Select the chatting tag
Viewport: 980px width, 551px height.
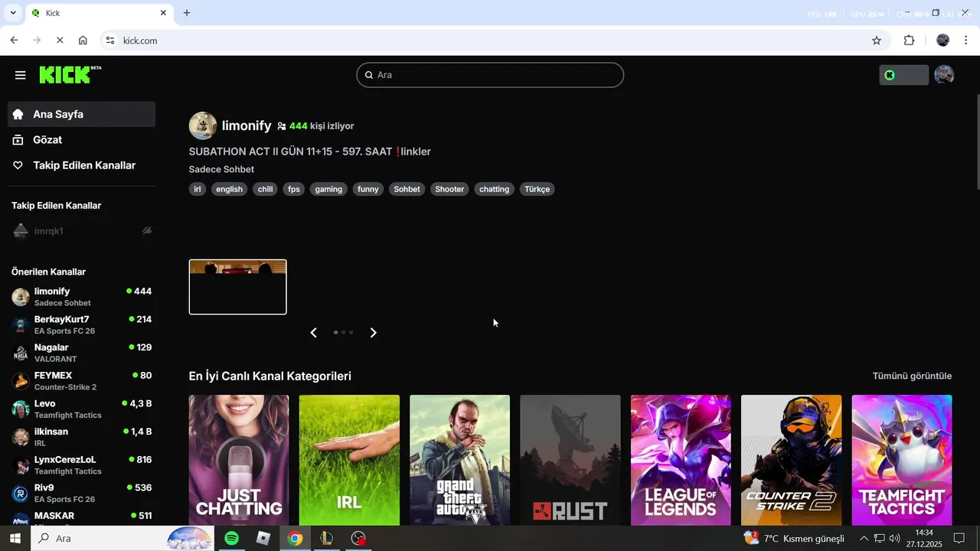tap(494, 189)
